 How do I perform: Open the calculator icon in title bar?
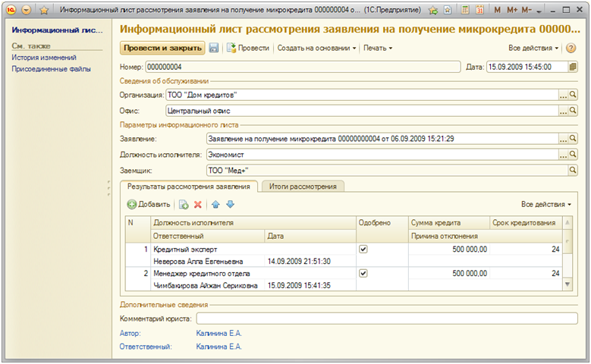[465, 11]
